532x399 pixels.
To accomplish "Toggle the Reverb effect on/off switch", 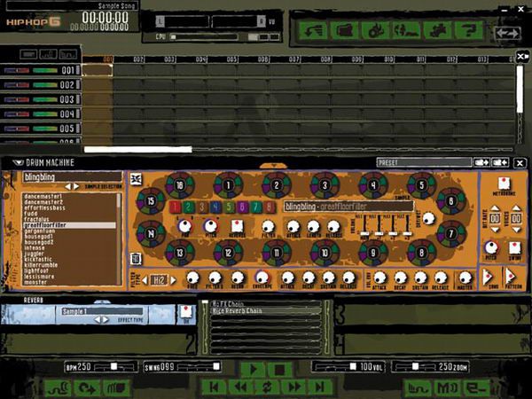I will [186, 313].
